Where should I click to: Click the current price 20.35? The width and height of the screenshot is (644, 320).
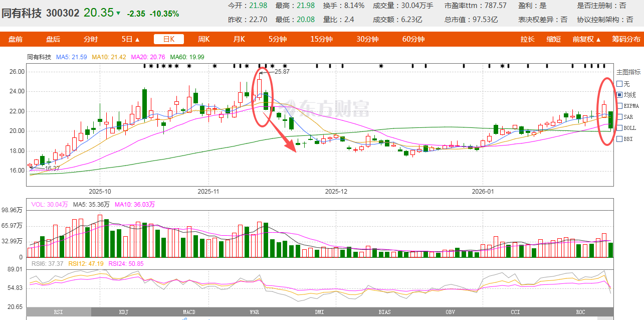point(99,13)
